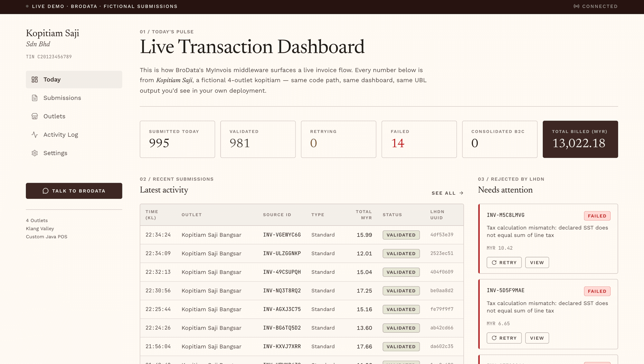
Task: Navigate to Activity Log
Action: [x=74, y=135]
